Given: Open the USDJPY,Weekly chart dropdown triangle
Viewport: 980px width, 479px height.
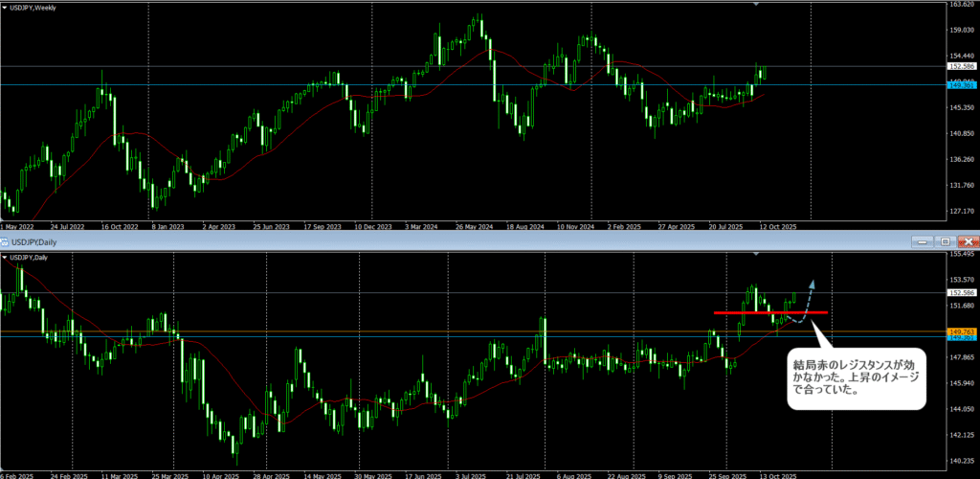Looking at the screenshot, I should [x=5, y=8].
